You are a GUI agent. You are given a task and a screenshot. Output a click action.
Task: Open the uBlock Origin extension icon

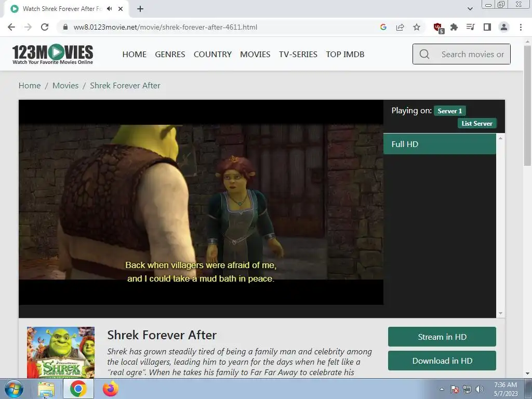coord(438,28)
